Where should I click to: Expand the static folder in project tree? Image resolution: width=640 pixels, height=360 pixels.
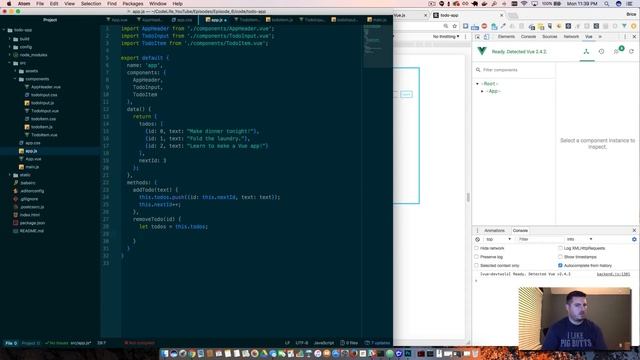[9, 175]
